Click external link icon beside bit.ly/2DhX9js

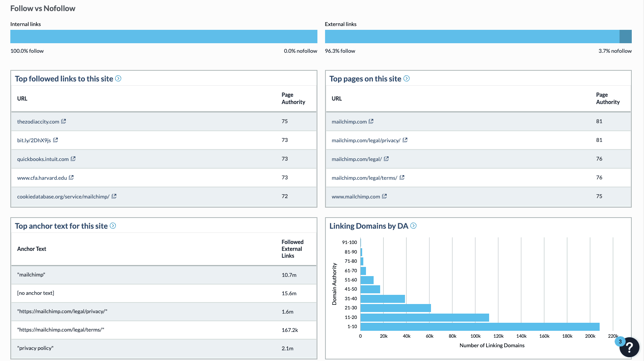(55, 140)
